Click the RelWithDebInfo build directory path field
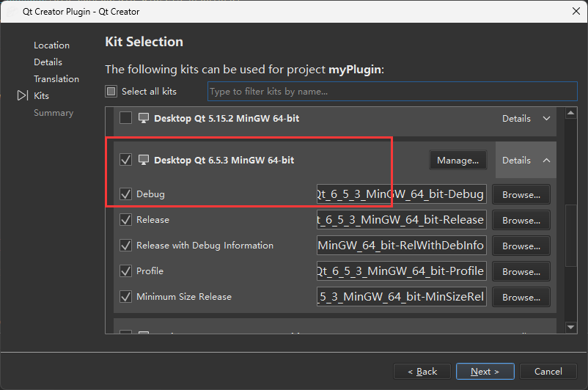588x390 pixels. (x=402, y=246)
